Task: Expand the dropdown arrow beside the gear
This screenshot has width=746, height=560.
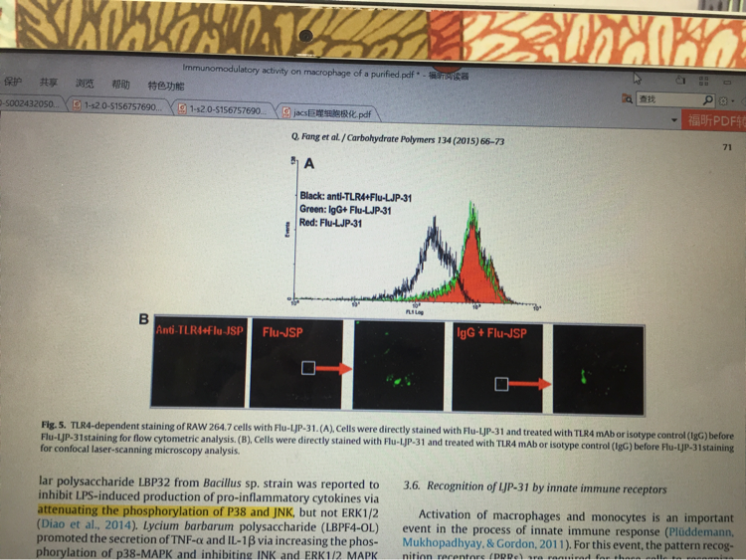Action: [733, 100]
